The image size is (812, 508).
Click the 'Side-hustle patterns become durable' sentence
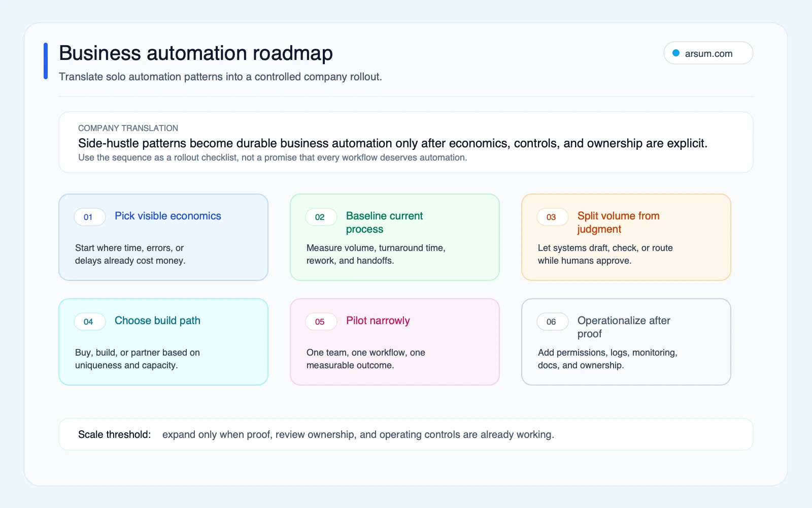point(393,143)
